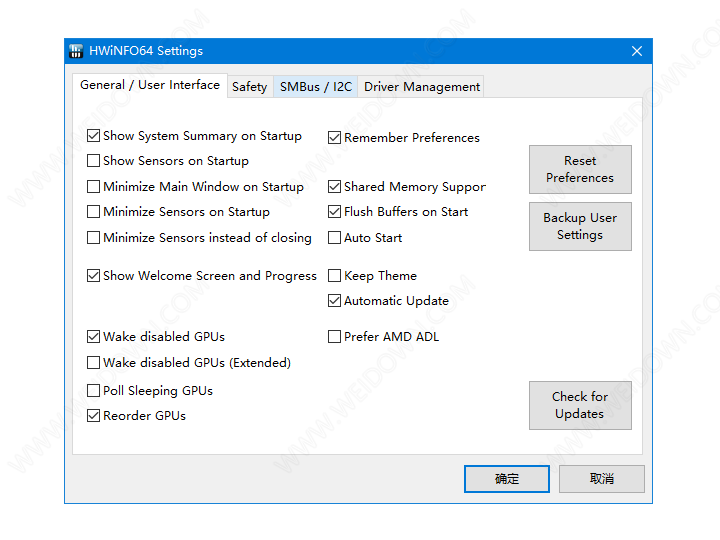Tick Minimize Sensors on Startup
Image resolution: width=720 pixels, height=540 pixels.
93,212
